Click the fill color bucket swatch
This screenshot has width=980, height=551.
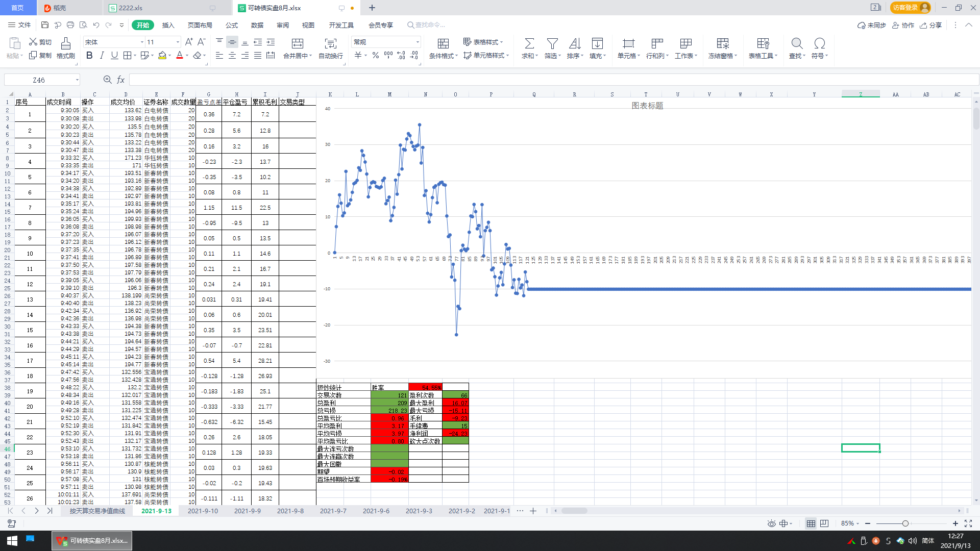[x=162, y=55]
